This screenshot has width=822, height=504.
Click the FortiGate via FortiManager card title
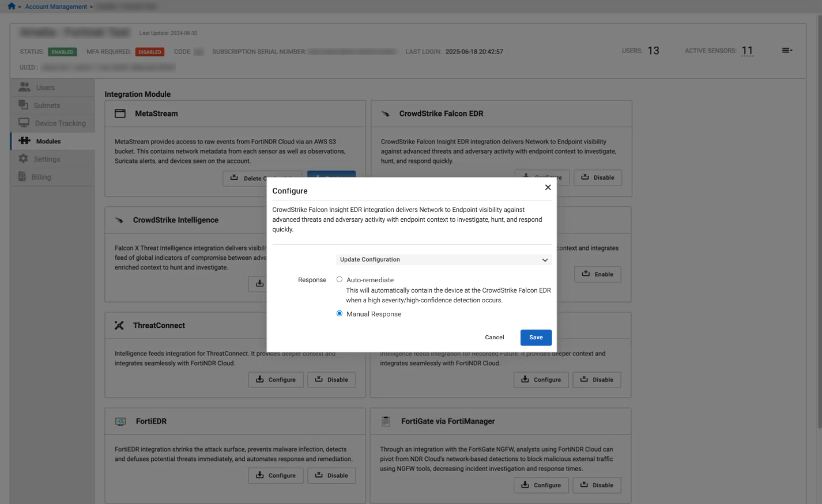[x=448, y=422]
